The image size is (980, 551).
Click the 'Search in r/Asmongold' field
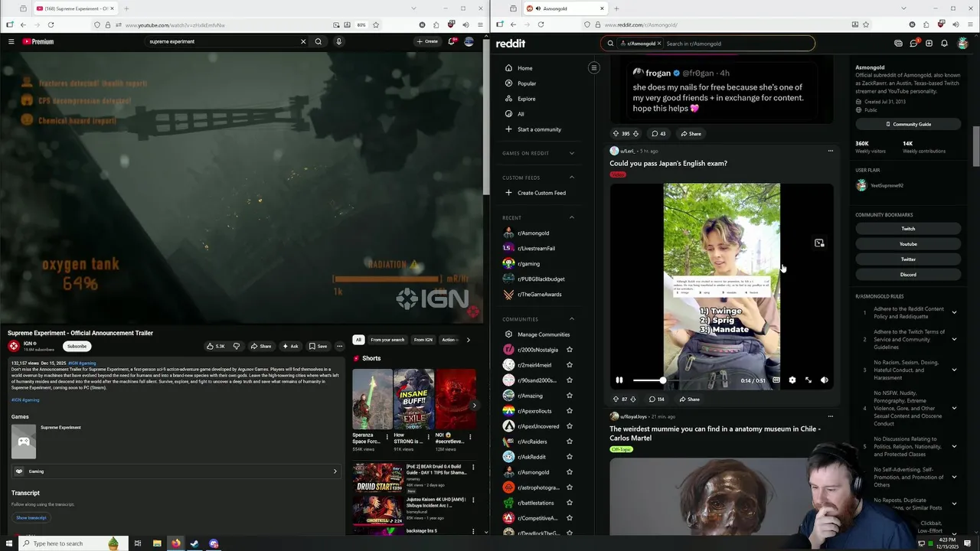tap(735, 44)
